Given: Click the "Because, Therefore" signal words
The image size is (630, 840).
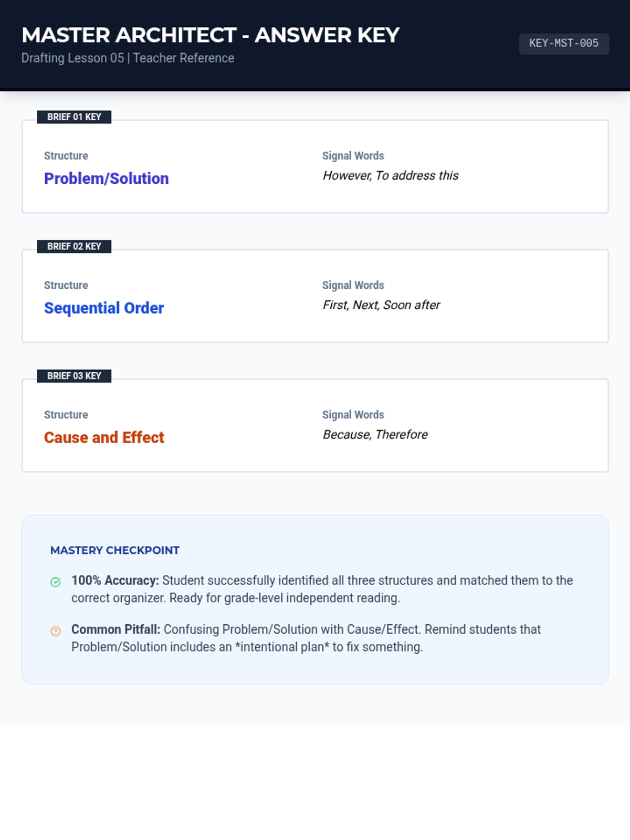Looking at the screenshot, I should 375,435.
